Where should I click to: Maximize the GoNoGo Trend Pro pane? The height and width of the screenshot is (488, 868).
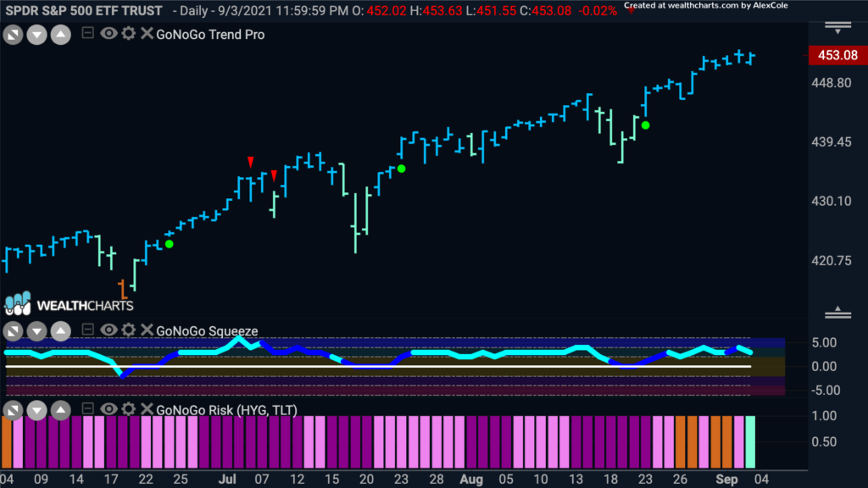tap(13, 35)
